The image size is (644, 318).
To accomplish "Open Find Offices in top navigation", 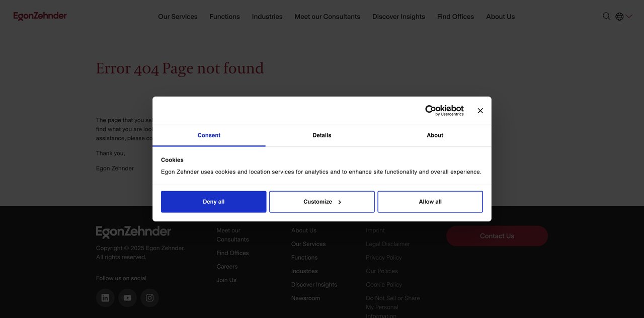I will tap(455, 17).
